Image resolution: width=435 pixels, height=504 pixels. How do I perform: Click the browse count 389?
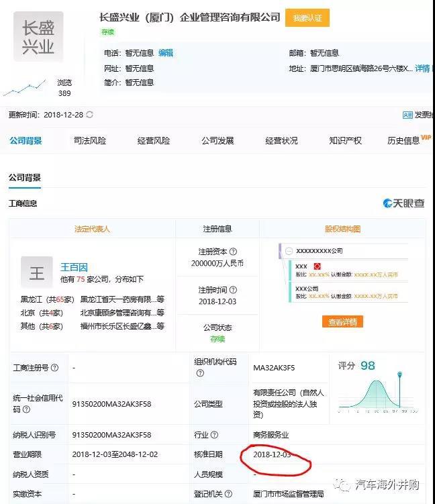pyautogui.click(x=64, y=93)
